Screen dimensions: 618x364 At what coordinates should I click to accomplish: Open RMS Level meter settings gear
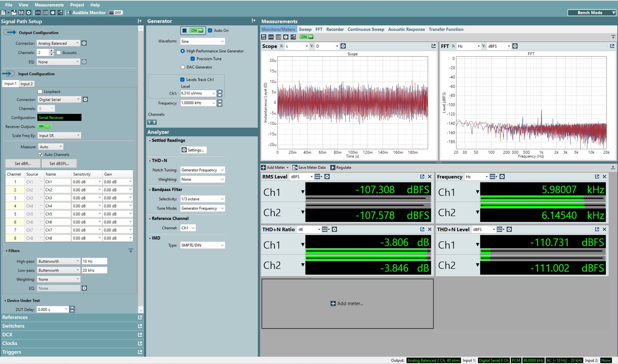tap(327, 177)
